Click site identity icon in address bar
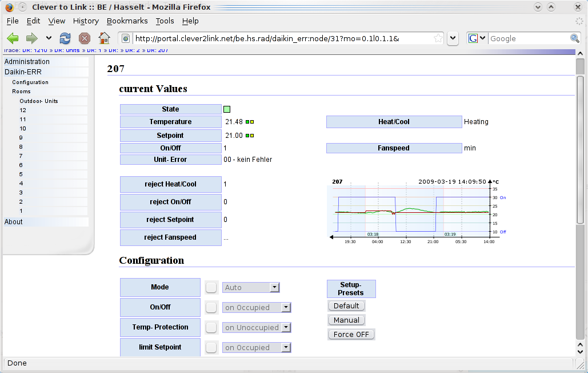 pos(126,38)
